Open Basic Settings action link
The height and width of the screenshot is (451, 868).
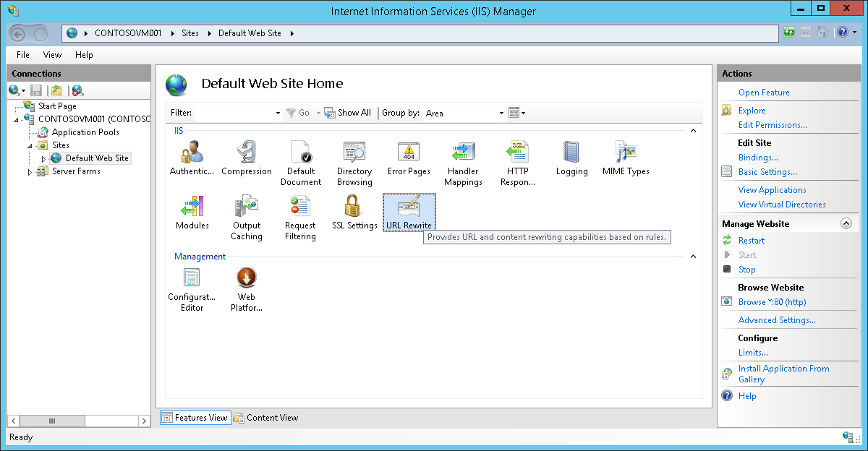pos(767,172)
